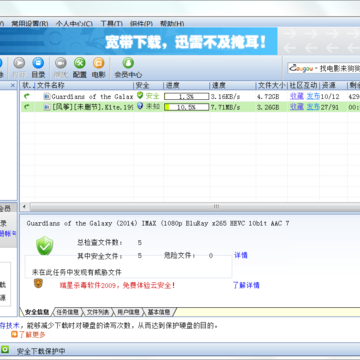This screenshot has height=360, width=360.
Task: Click the green status arrow of Kite task
Action: point(27,107)
